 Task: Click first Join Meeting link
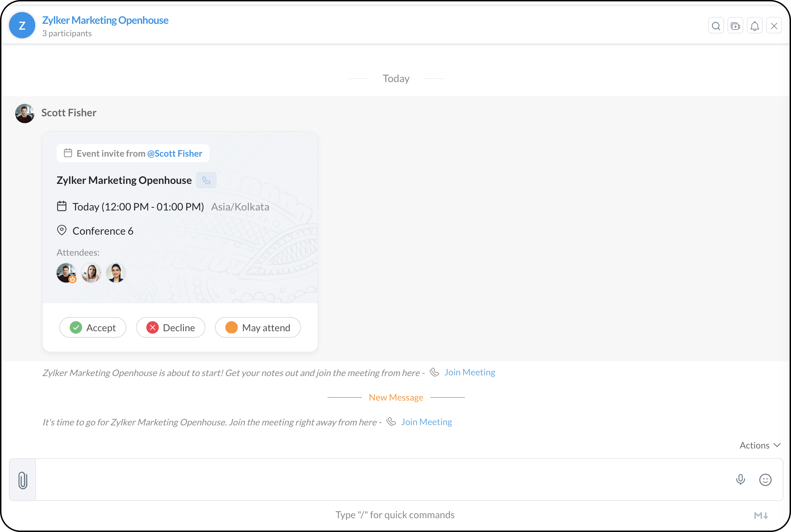[469, 372]
